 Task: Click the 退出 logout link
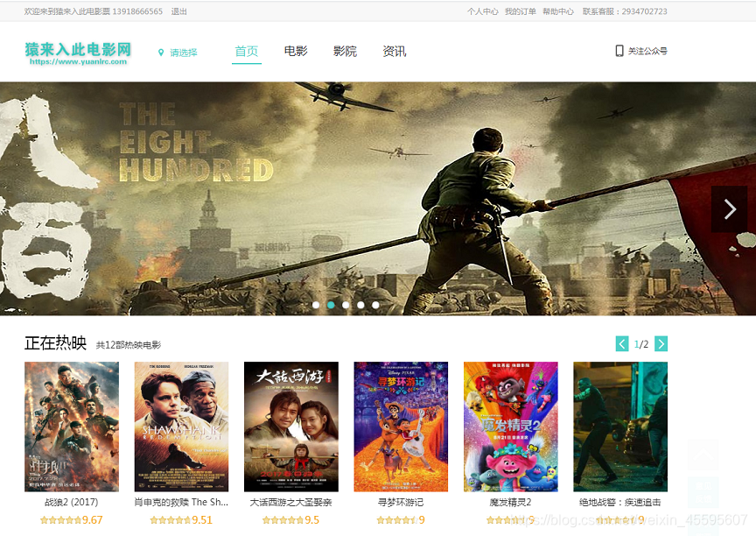pos(178,11)
